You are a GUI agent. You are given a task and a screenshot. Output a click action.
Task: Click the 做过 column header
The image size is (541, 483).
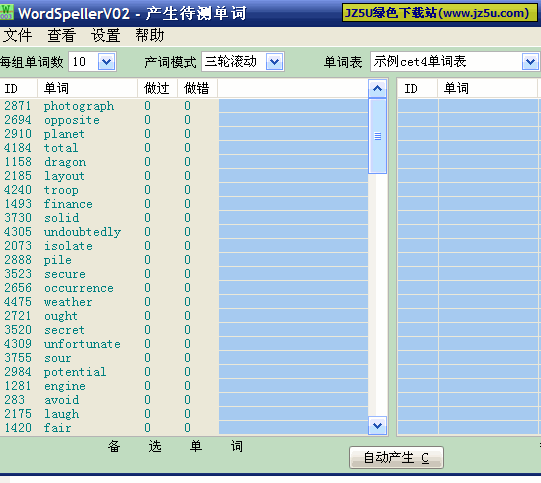157,88
